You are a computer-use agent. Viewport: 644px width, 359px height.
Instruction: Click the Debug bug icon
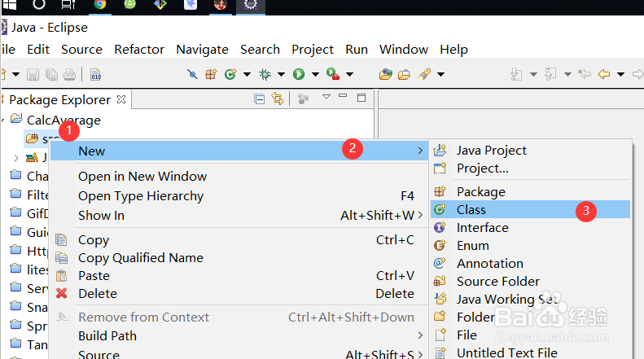[265, 74]
